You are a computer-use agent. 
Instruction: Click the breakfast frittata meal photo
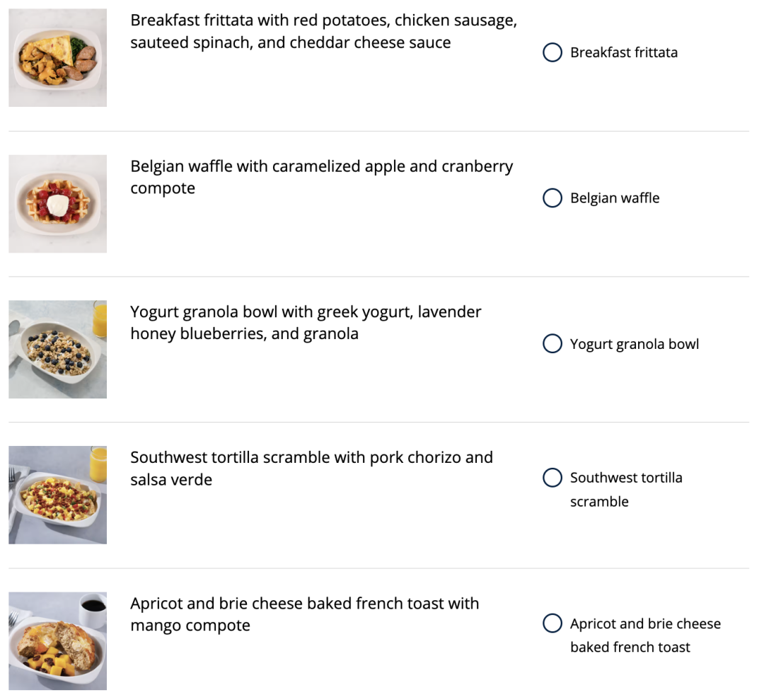[57, 57]
